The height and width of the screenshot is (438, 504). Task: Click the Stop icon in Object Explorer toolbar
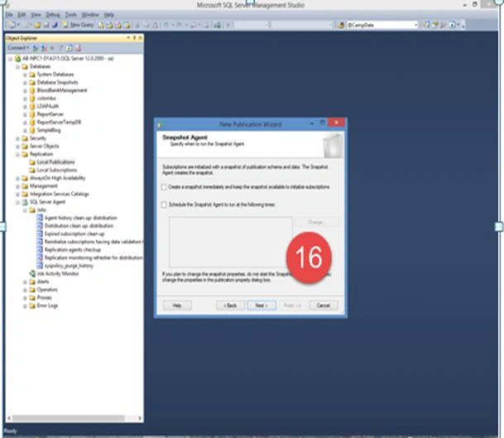pyautogui.click(x=52, y=48)
